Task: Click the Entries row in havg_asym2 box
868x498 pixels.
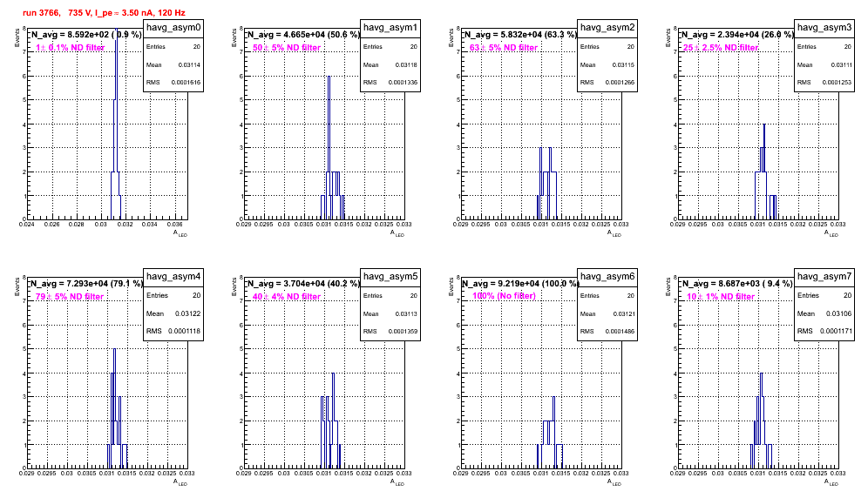Action: tap(607, 47)
